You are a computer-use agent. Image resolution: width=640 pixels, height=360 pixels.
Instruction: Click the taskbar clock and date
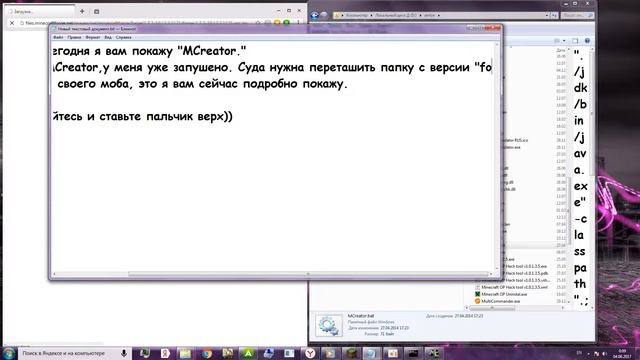(622, 353)
